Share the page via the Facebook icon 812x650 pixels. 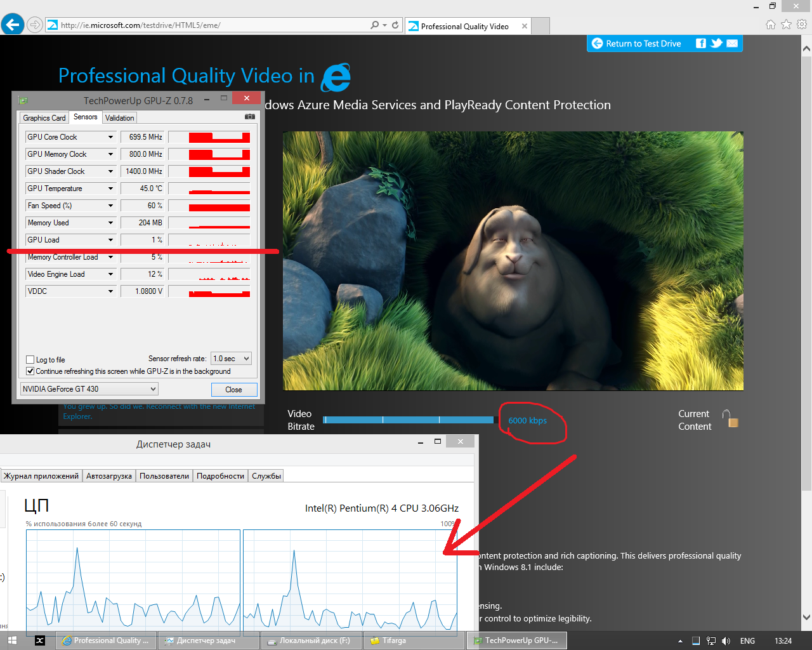click(x=701, y=43)
